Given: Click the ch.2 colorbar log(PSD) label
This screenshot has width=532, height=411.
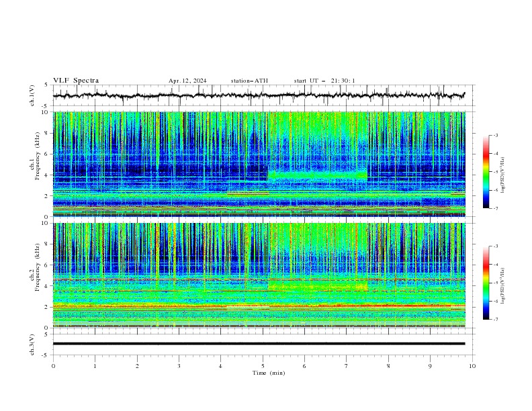Looking at the screenshot, I should click(503, 286).
